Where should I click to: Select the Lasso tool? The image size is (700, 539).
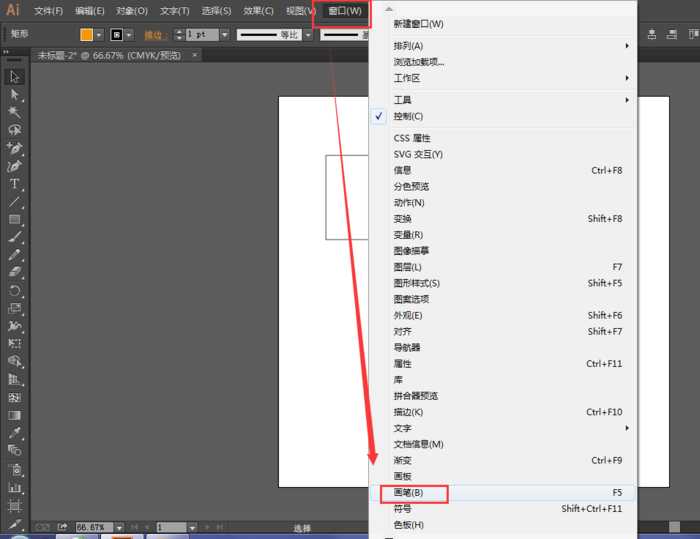pos(15,130)
